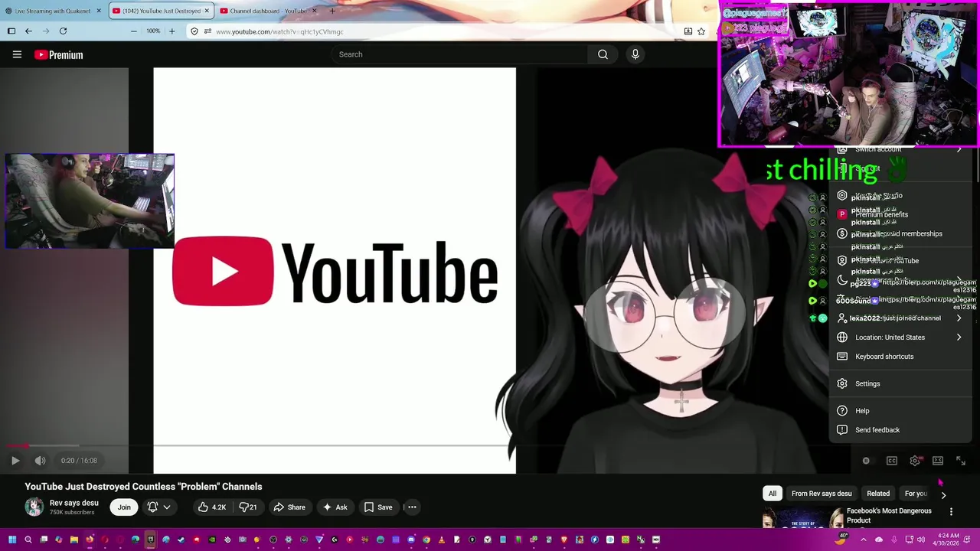This screenshot has width=980, height=551.
Task: Select the For you chip
Action: (x=916, y=494)
